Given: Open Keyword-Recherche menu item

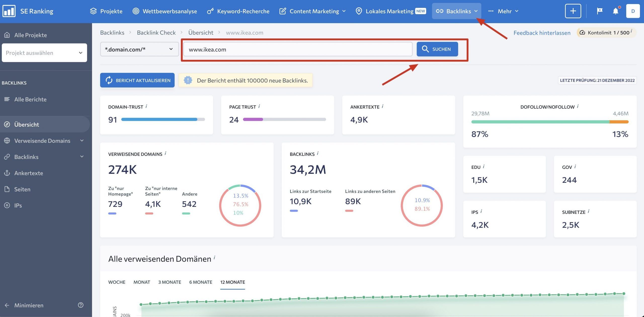Looking at the screenshot, I should coord(238,11).
